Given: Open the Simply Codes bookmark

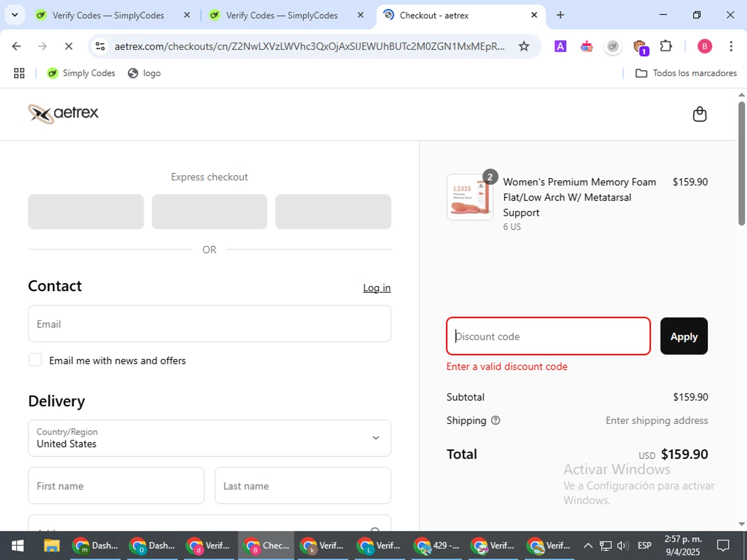Looking at the screenshot, I should [x=81, y=73].
